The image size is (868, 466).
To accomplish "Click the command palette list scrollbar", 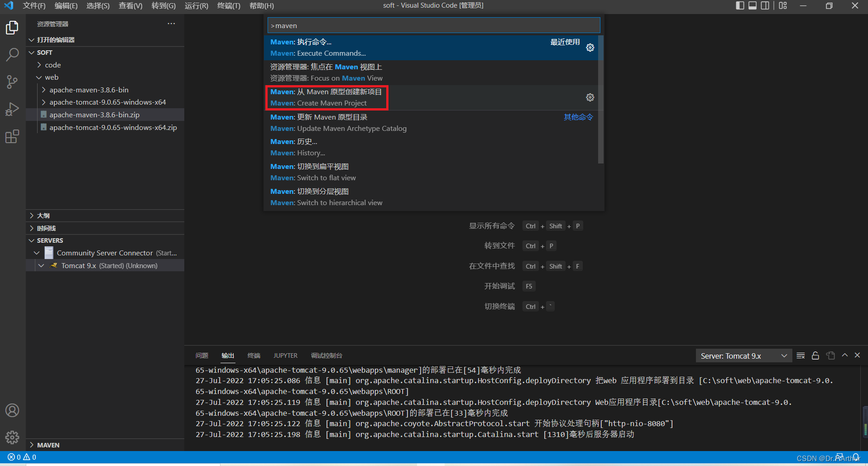I will (601, 99).
